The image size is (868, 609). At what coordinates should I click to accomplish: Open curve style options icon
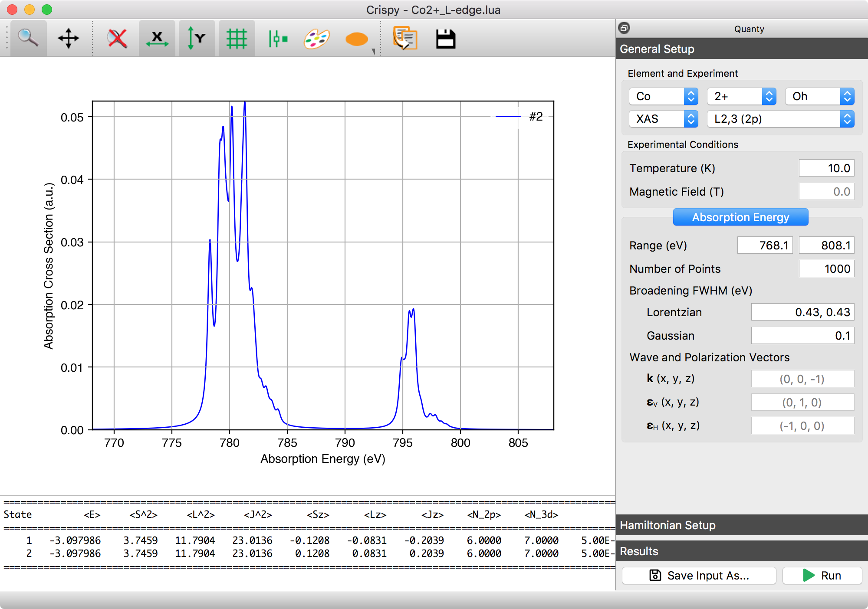point(278,38)
